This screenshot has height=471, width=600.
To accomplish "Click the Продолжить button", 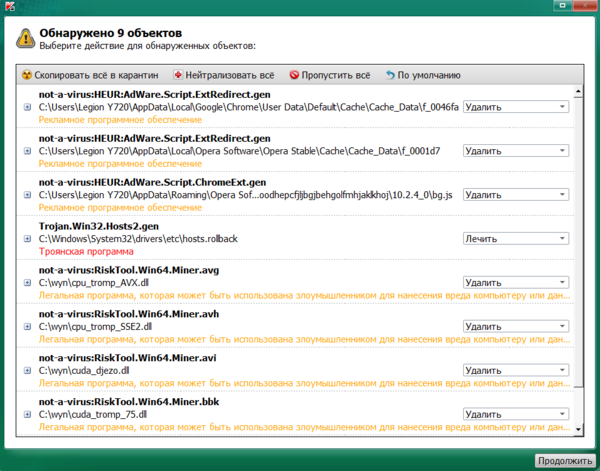I will coord(564,460).
